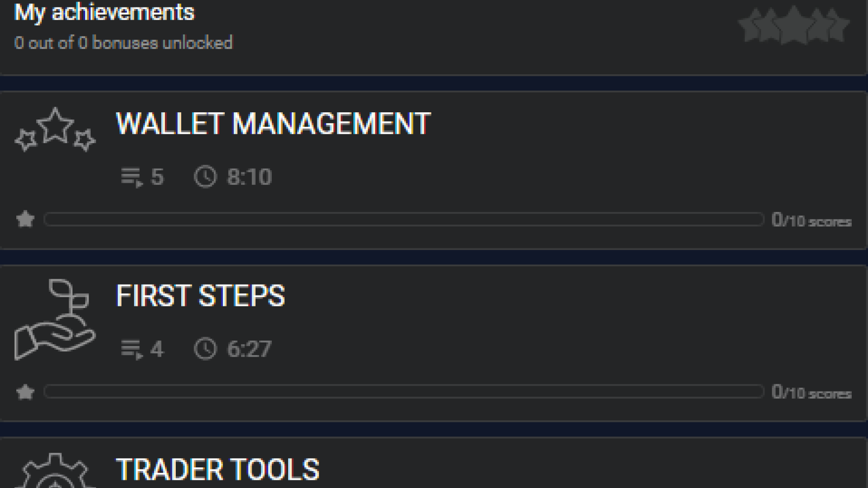The width and height of the screenshot is (868, 488).
Task: Click the Wallet Management score progress bar
Action: [404, 219]
